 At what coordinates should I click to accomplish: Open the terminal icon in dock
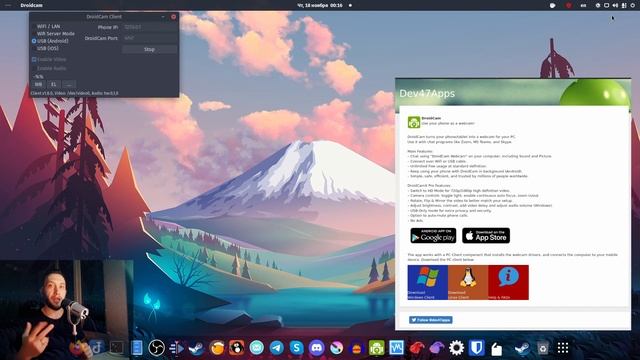[116, 348]
